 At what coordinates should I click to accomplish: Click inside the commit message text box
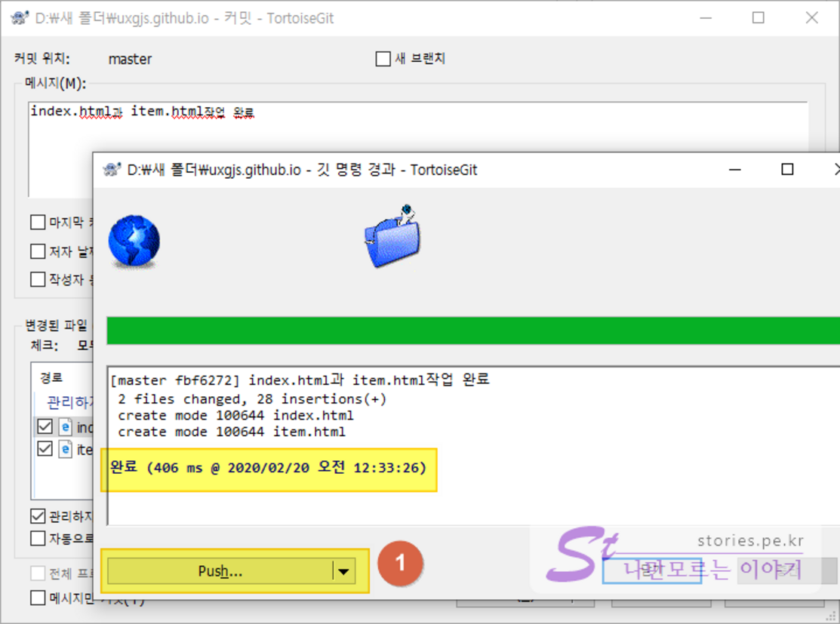coord(415,151)
